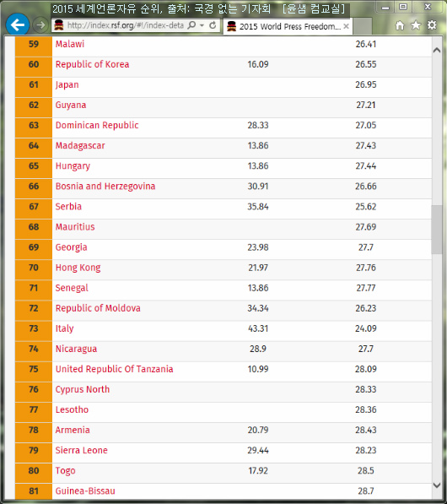
Task: Select the 2015 World Press Freedom tab
Action: click(288, 26)
